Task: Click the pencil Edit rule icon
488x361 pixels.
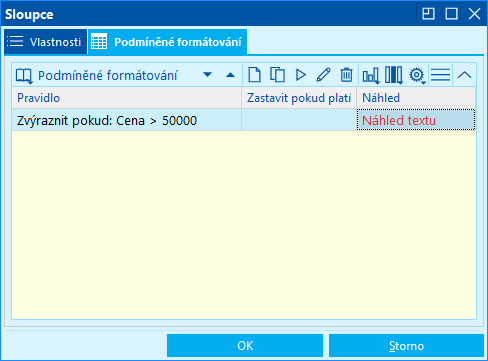Action: point(323,75)
